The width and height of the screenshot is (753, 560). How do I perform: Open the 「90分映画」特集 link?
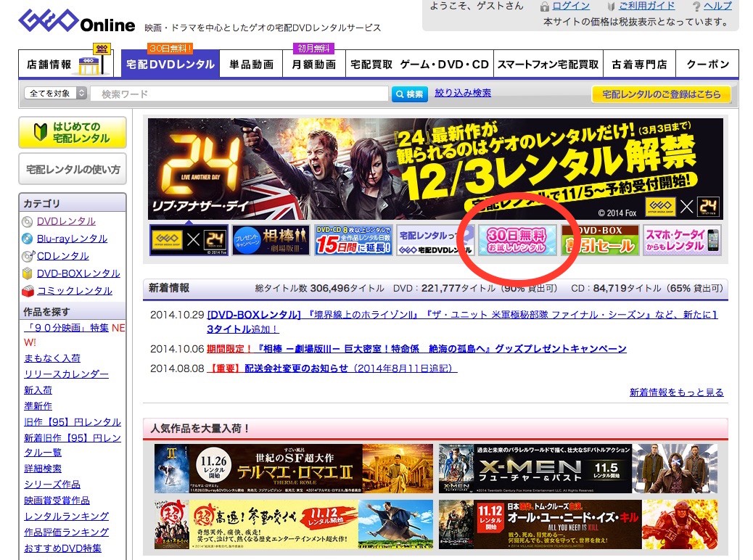tap(66, 328)
